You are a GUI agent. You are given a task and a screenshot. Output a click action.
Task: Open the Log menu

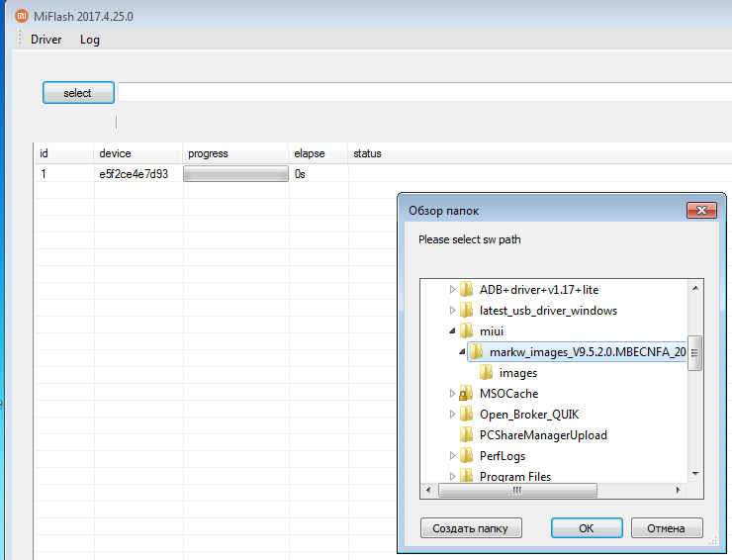[90, 40]
